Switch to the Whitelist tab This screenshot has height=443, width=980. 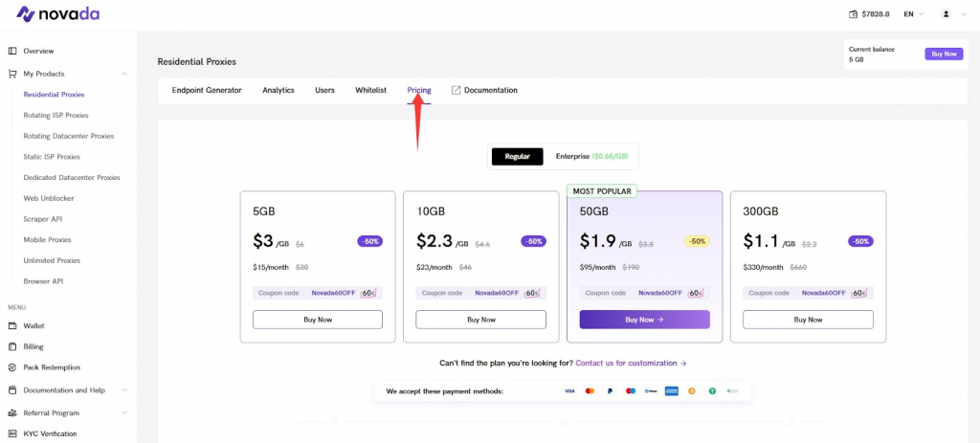point(370,90)
